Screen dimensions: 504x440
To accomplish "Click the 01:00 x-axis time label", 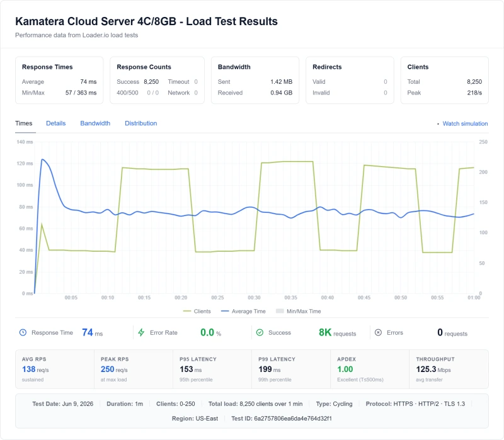I will pyautogui.click(x=474, y=297).
